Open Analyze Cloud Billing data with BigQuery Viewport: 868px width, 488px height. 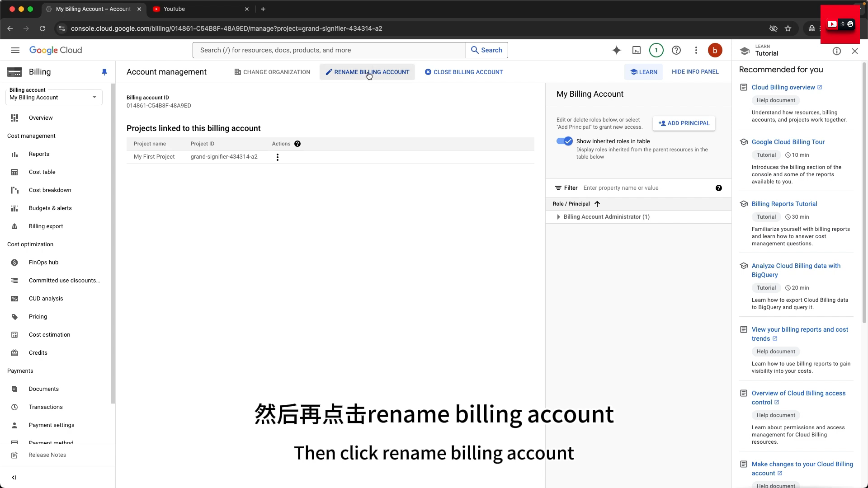(x=796, y=270)
